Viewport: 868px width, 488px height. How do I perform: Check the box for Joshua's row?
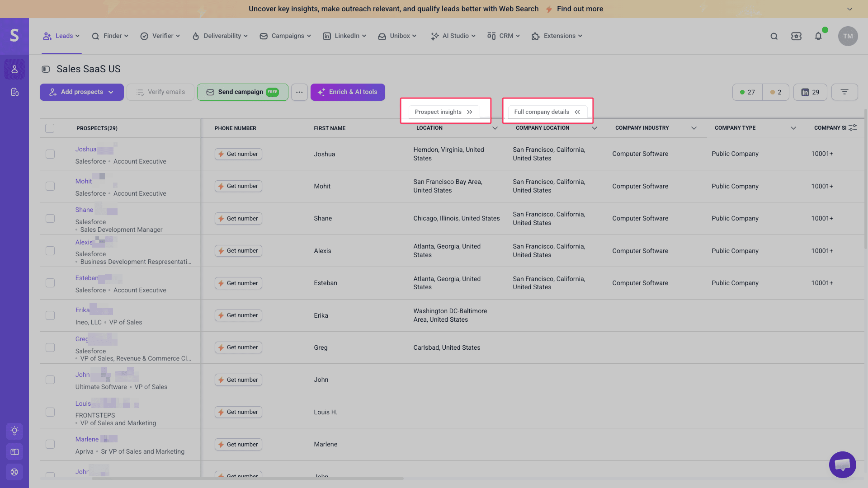[50, 154]
